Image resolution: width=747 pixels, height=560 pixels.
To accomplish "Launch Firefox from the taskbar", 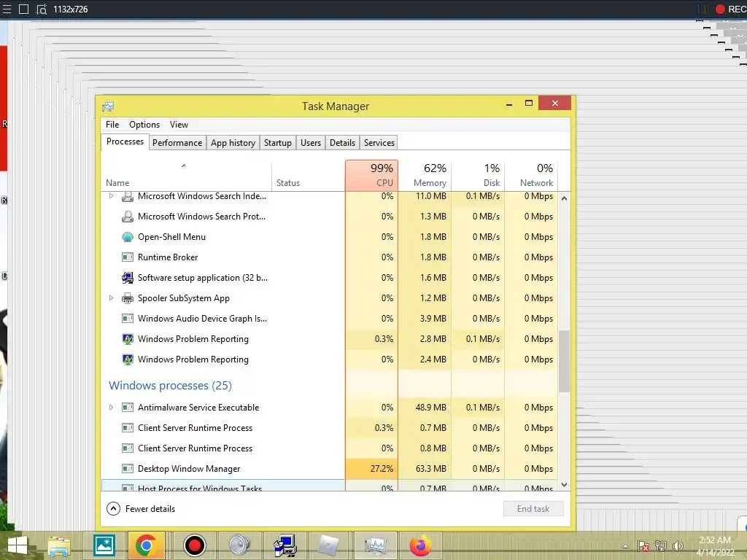I will coord(420,545).
